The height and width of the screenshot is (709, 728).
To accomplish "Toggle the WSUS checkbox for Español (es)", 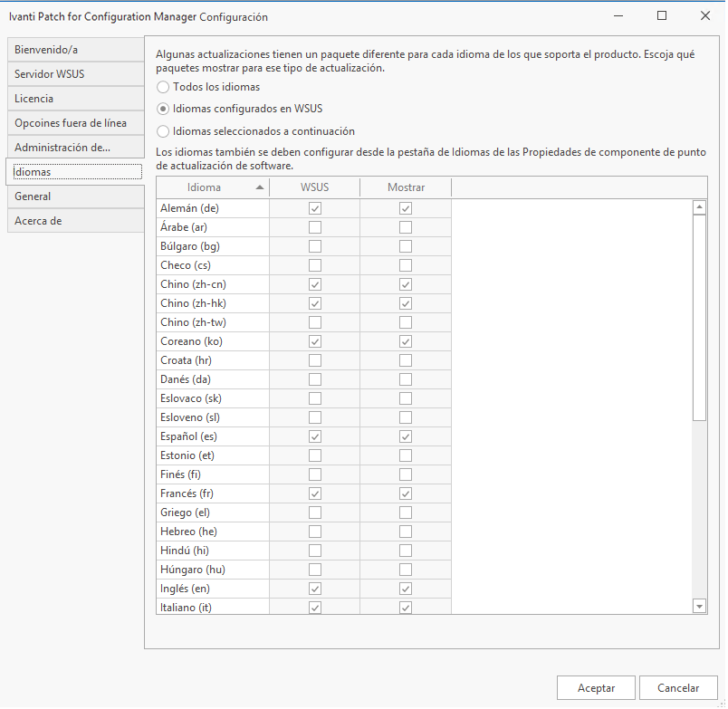I will [x=315, y=436].
